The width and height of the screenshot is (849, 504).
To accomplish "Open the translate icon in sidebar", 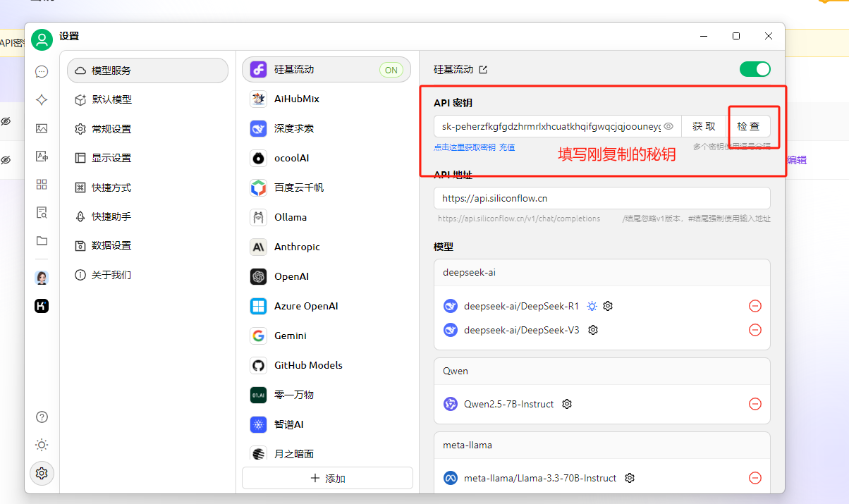I will 42,156.
